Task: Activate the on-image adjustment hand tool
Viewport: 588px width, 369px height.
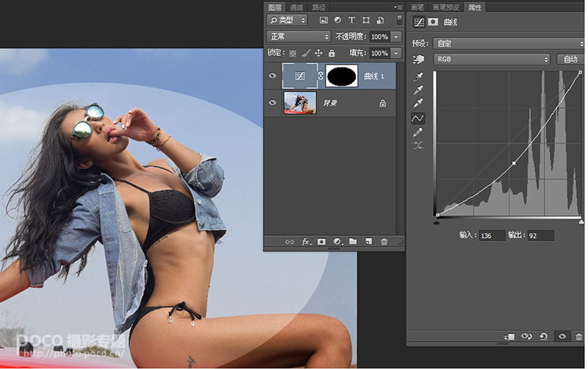Action: coord(418,60)
